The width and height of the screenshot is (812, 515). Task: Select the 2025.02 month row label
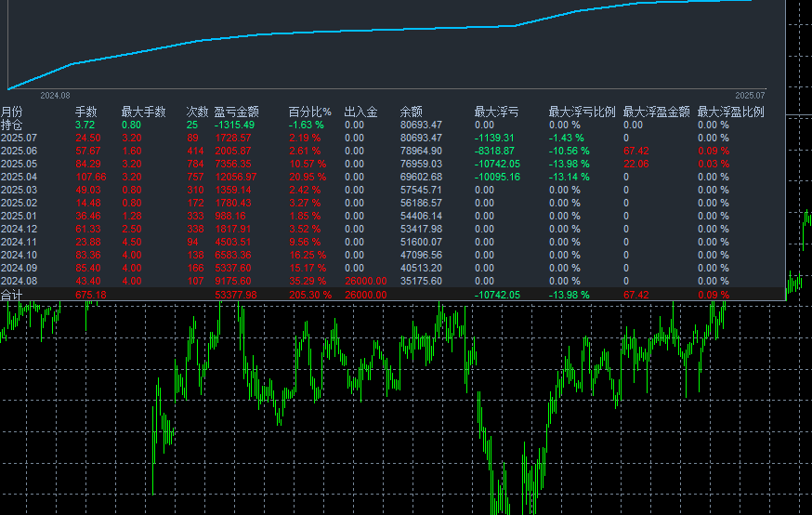20,203
